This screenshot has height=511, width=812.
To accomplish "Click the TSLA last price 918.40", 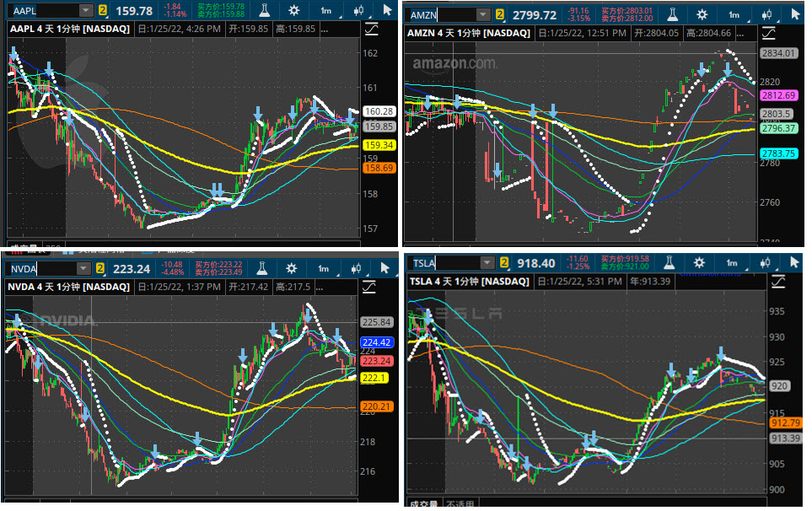I will coord(536,263).
